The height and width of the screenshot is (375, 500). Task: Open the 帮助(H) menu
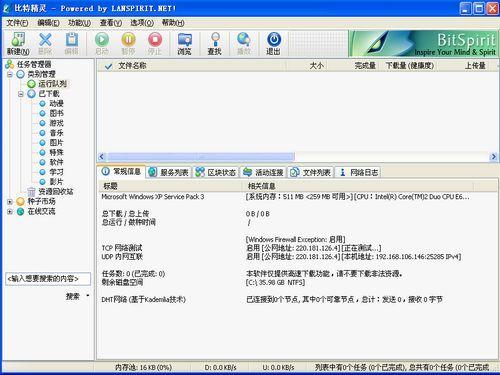pos(173,23)
